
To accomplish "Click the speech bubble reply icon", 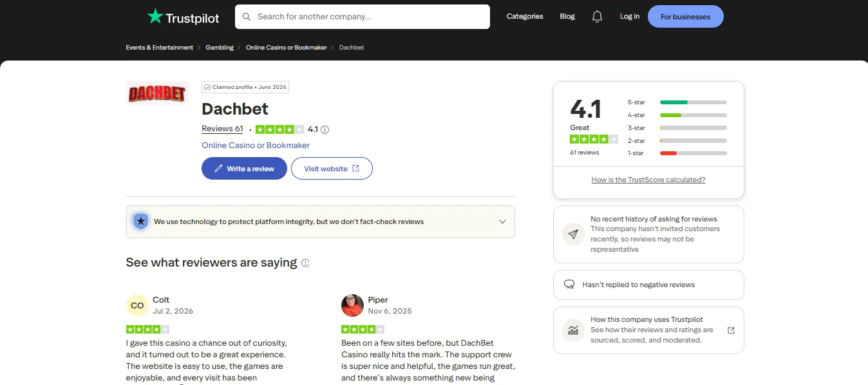I will 569,285.
